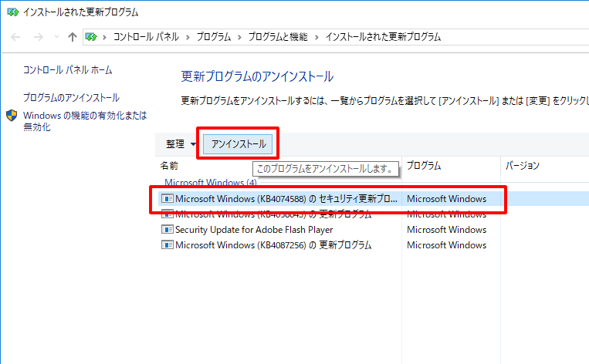Click the KB4087256 update item icon
Screen dimensions: 589x364
pos(167,245)
